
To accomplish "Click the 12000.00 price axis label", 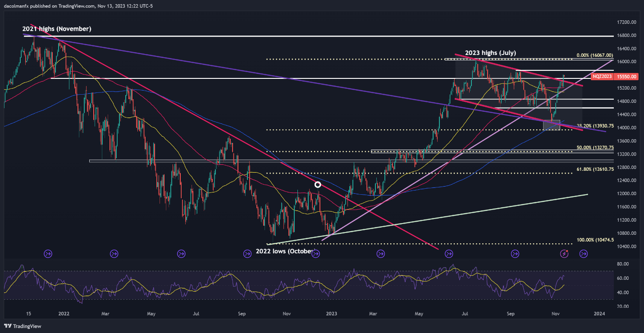I will (x=626, y=194).
